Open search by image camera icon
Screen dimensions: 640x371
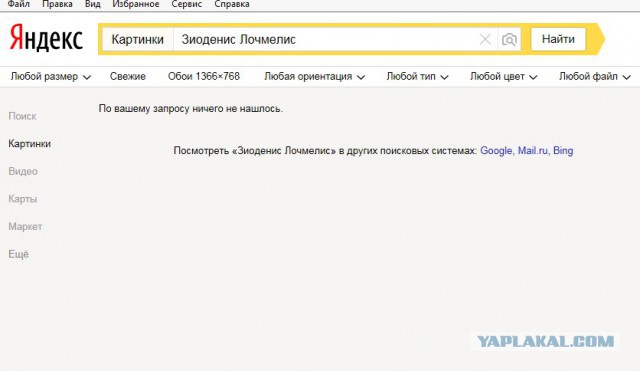coord(509,40)
